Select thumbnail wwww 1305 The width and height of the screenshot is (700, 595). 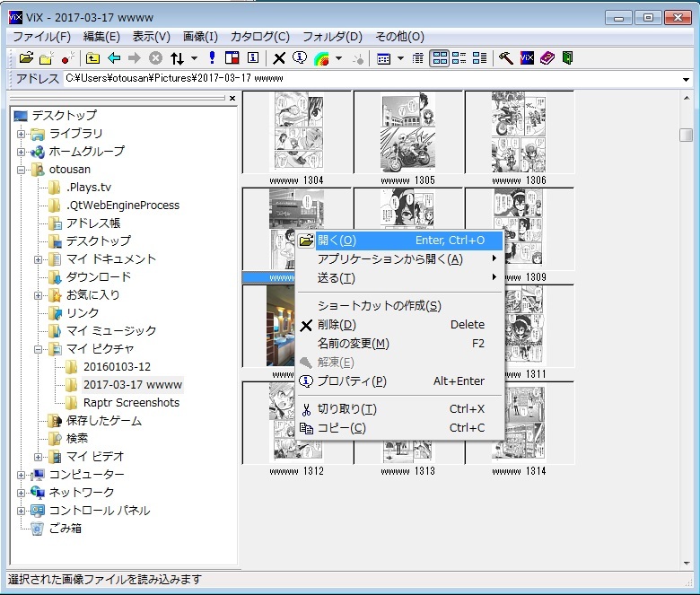pyautogui.click(x=407, y=138)
